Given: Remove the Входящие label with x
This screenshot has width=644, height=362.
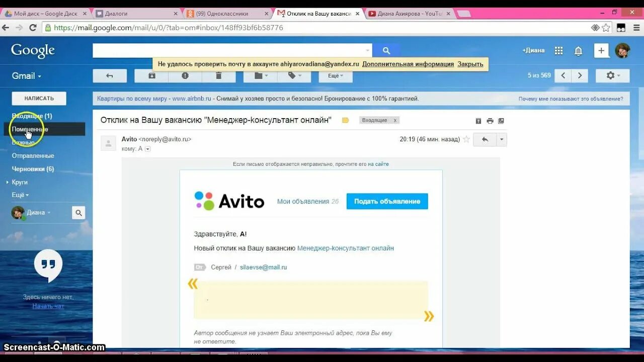Looking at the screenshot, I should [x=395, y=120].
